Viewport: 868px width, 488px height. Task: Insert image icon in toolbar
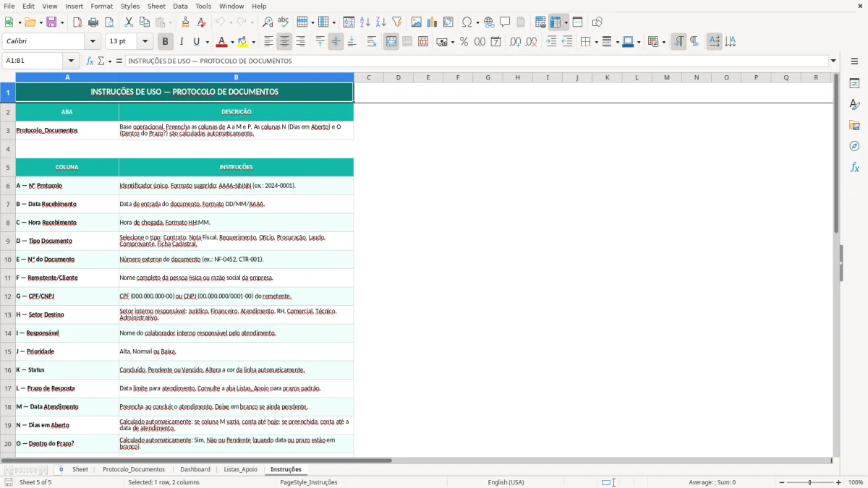pyautogui.click(x=417, y=22)
